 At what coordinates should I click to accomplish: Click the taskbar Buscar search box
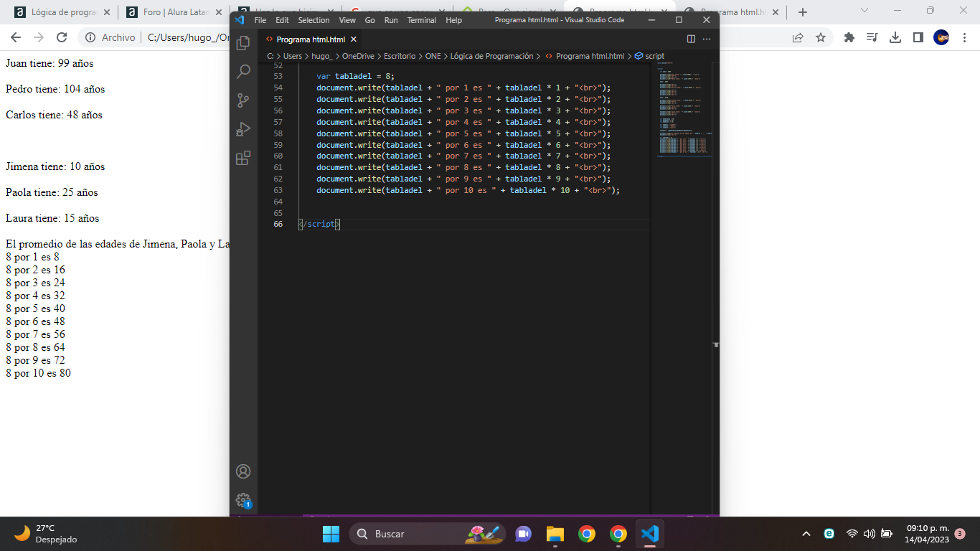[428, 534]
